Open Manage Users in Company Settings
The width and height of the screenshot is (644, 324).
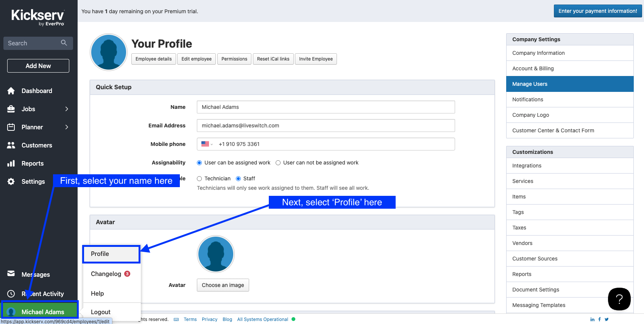pyautogui.click(x=570, y=84)
